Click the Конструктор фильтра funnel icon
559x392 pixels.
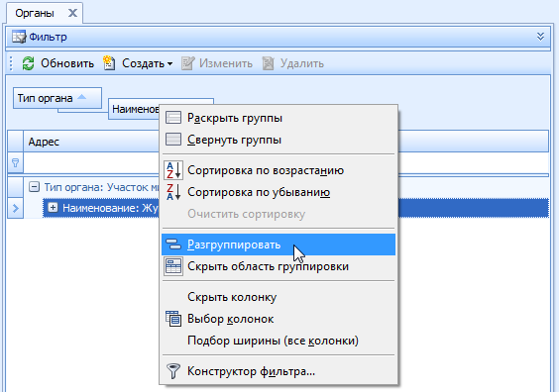tap(173, 371)
